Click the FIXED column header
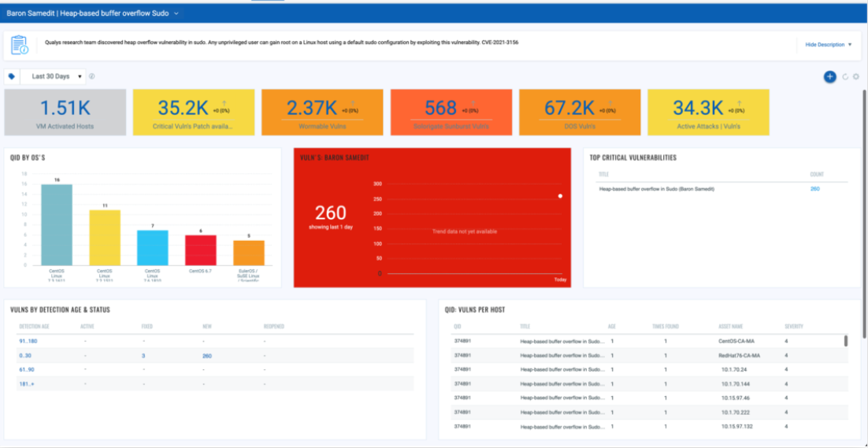 pyautogui.click(x=147, y=326)
